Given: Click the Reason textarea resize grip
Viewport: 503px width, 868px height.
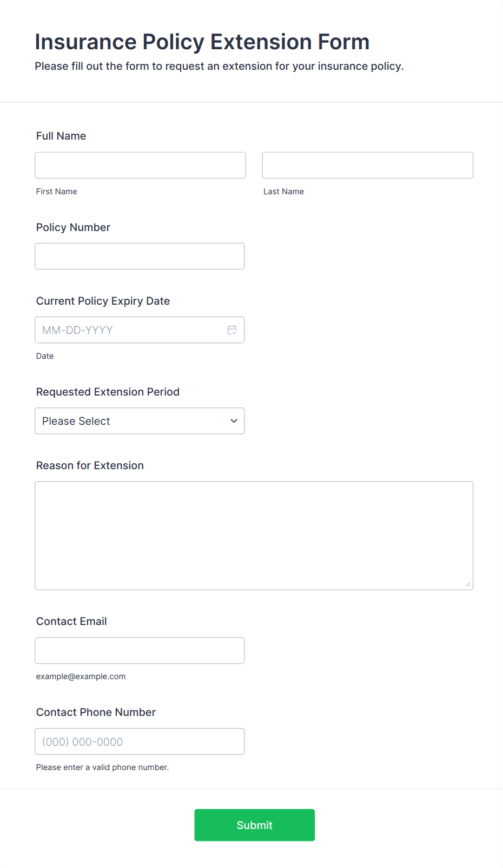Looking at the screenshot, I should [x=468, y=584].
